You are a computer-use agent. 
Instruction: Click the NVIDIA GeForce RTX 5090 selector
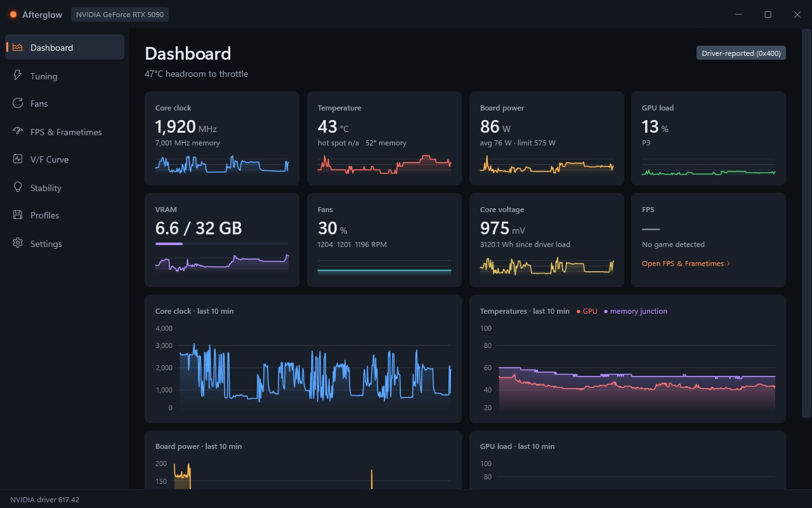point(120,15)
